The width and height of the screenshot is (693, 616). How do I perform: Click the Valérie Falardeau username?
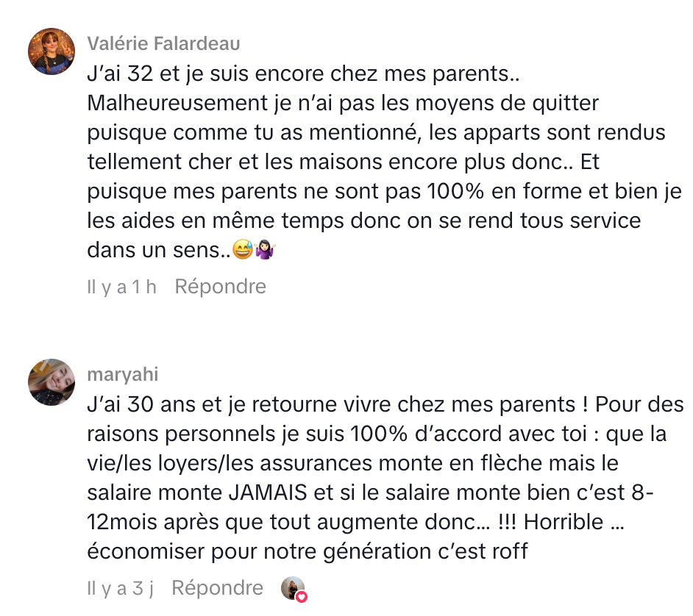pyautogui.click(x=163, y=44)
